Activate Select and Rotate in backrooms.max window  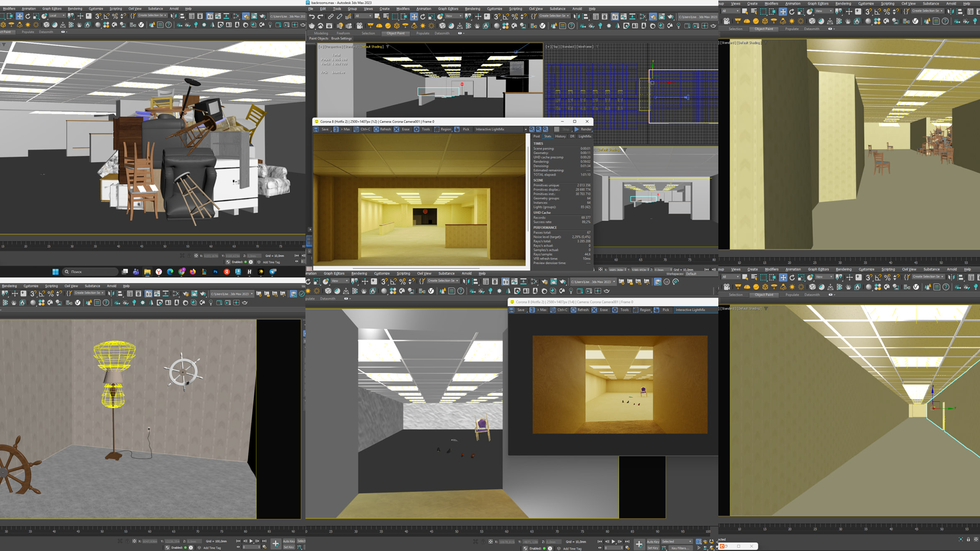[423, 16]
